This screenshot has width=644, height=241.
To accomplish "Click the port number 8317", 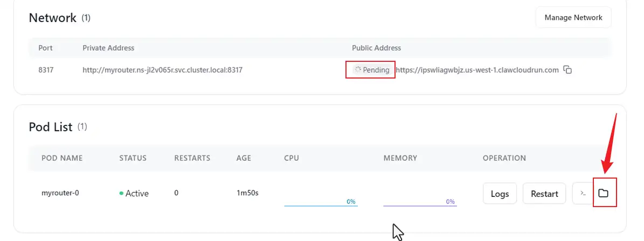I will coord(46,70).
